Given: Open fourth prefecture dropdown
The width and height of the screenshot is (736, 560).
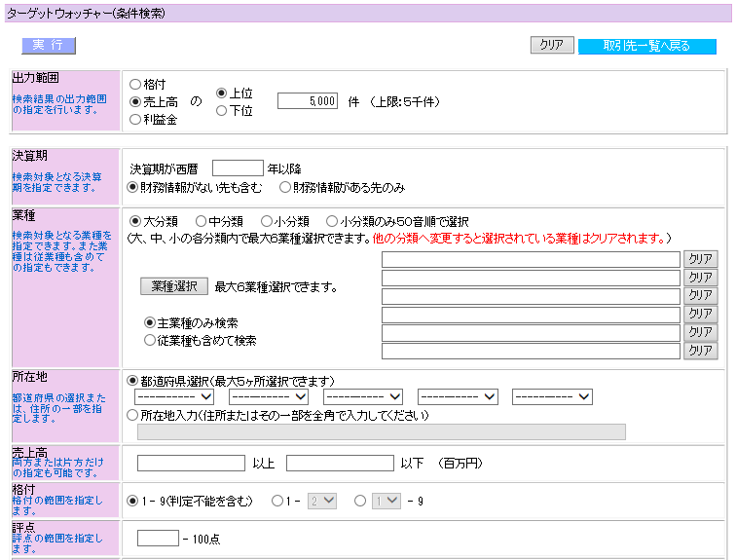Looking at the screenshot, I should pyautogui.click(x=458, y=397).
